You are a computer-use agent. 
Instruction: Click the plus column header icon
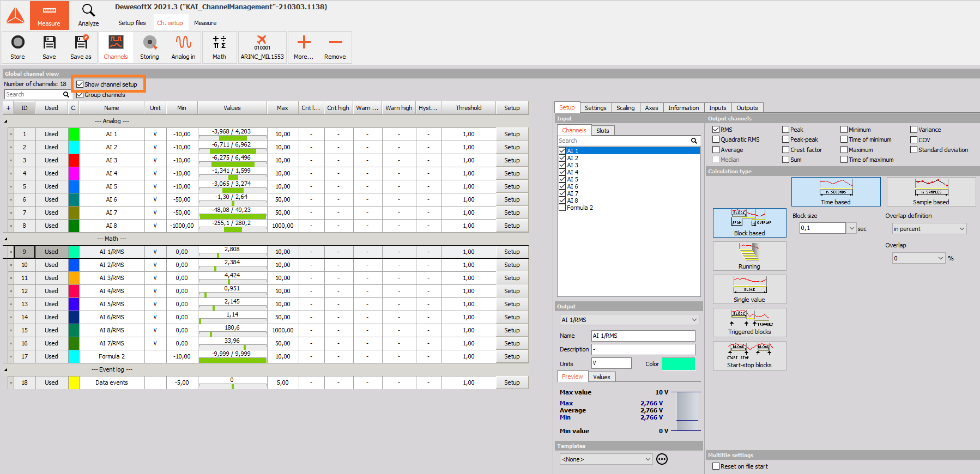[8, 108]
